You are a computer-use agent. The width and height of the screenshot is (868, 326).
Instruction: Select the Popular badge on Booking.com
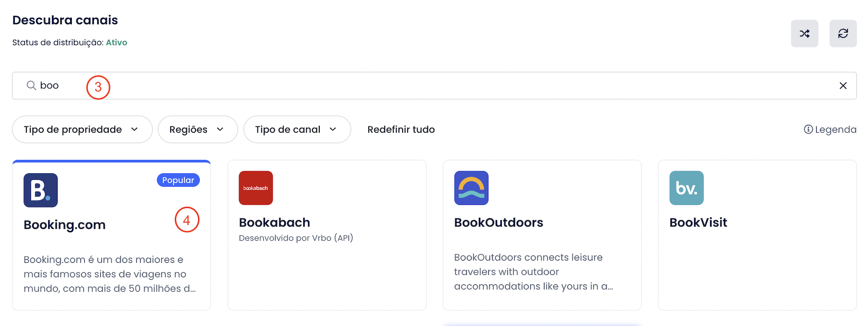coord(178,180)
